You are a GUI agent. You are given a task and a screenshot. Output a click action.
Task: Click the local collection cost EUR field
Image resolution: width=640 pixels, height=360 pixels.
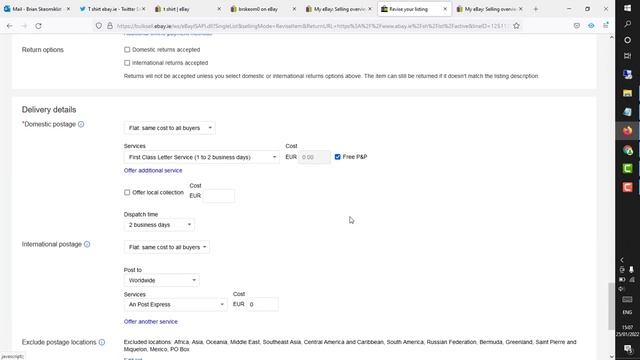tap(219, 196)
